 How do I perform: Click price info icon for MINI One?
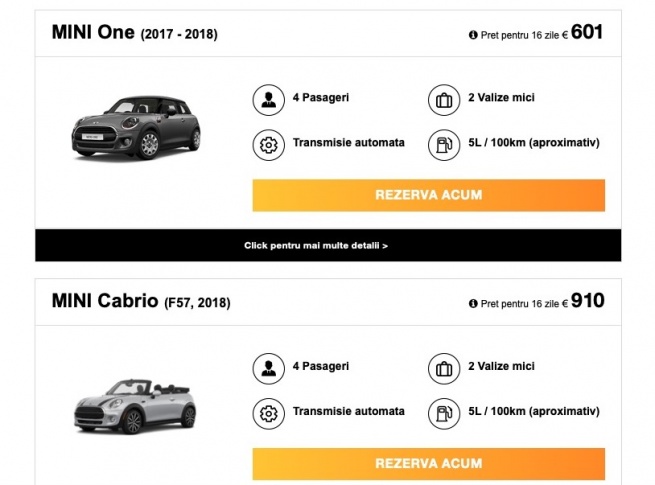point(473,35)
